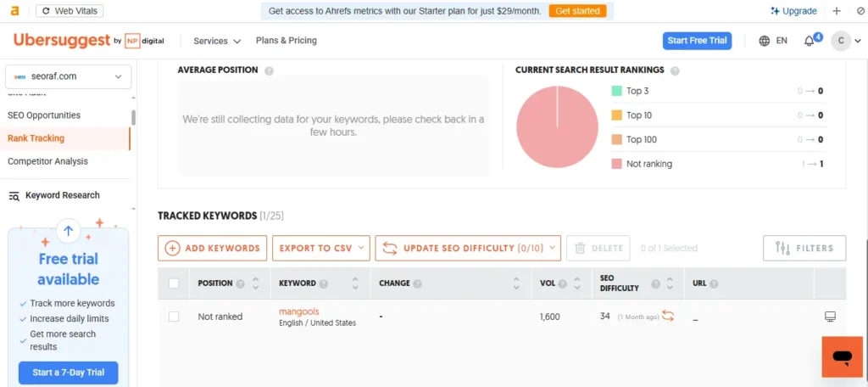
Task: Sort by the Change column arrows
Action: coord(516,283)
